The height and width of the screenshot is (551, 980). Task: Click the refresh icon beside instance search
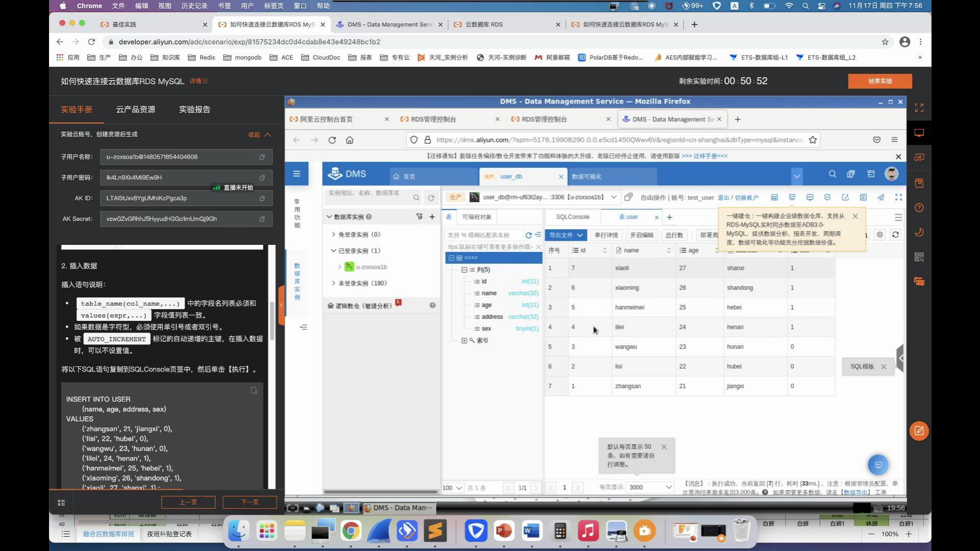[431, 197]
